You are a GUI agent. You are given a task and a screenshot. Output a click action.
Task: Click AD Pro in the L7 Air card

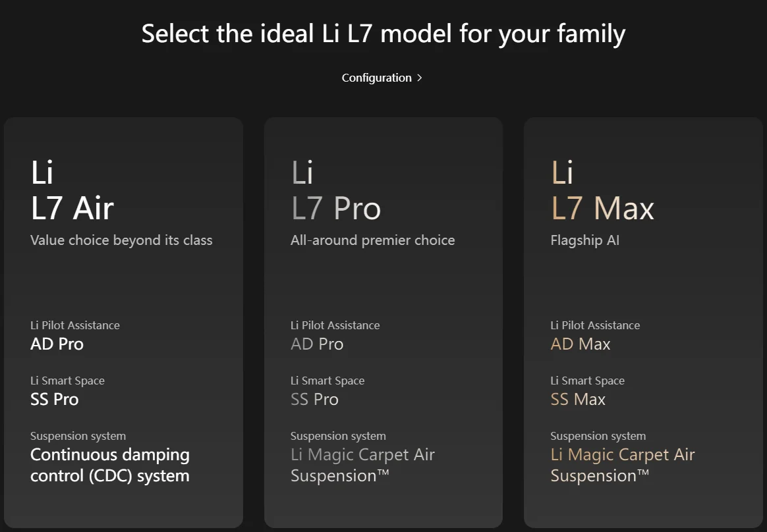pyautogui.click(x=57, y=344)
